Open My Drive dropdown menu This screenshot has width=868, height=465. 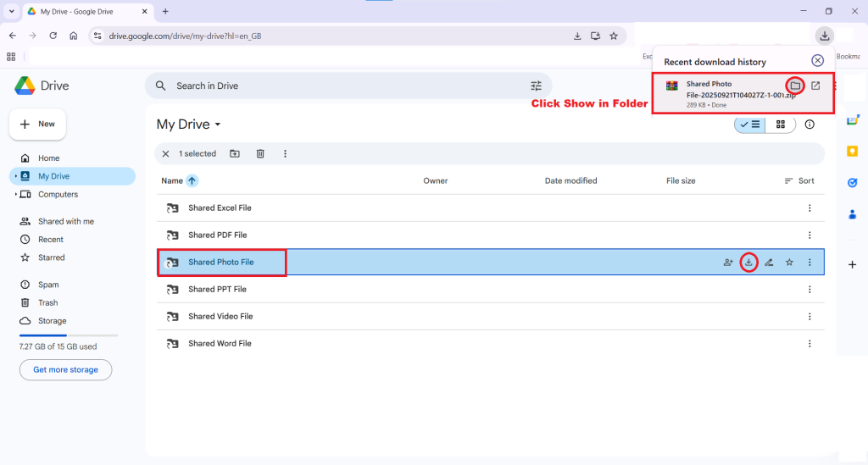point(218,125)
